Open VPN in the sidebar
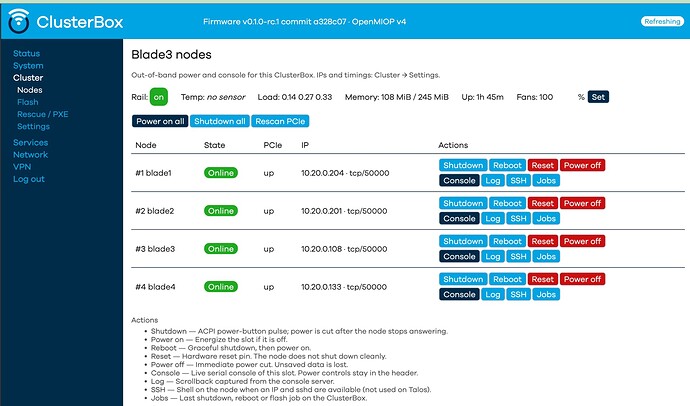The image size is (690, 406). [22, 167]
